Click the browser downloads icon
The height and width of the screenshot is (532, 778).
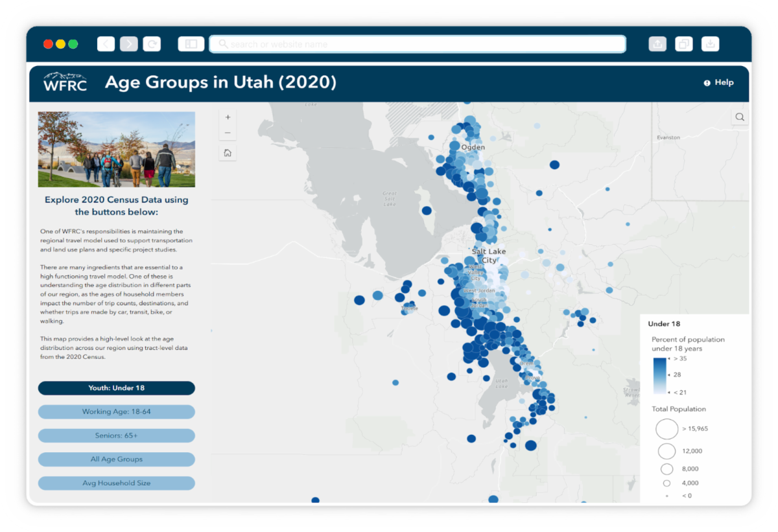(711, 44)
